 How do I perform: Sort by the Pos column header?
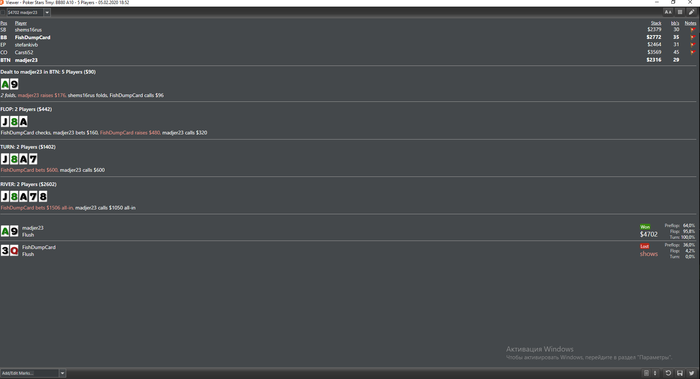tap(4, 23)
